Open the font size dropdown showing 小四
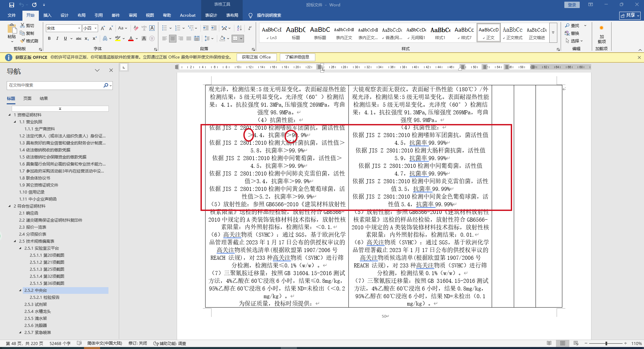Image resolution: width=644 pixels, height=349 pixels. [x=90, y=28]
